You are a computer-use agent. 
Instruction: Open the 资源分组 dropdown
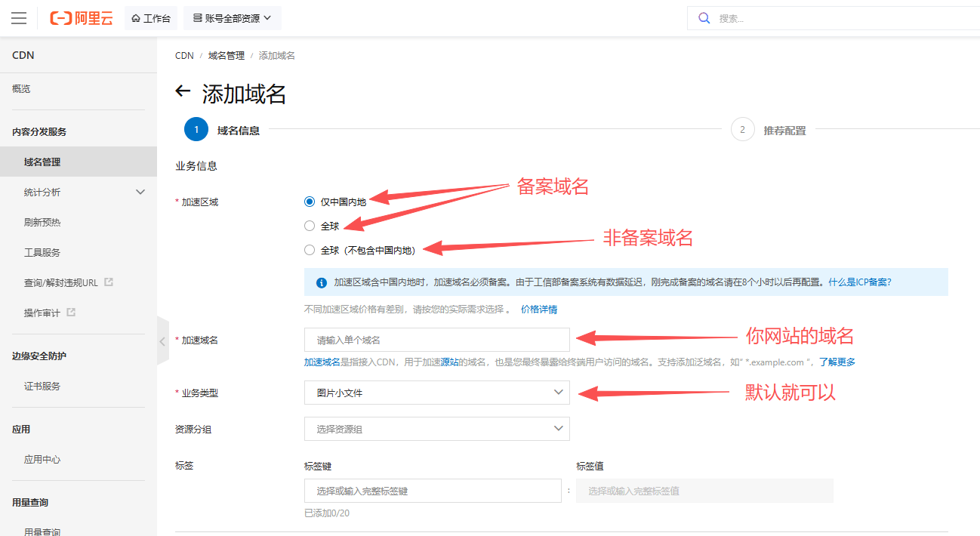437,429
